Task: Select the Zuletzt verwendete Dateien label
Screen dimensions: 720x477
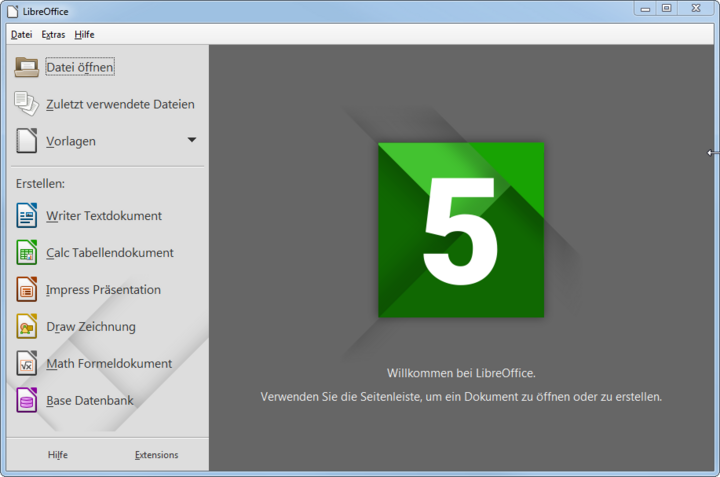Action: pos(120,104)
